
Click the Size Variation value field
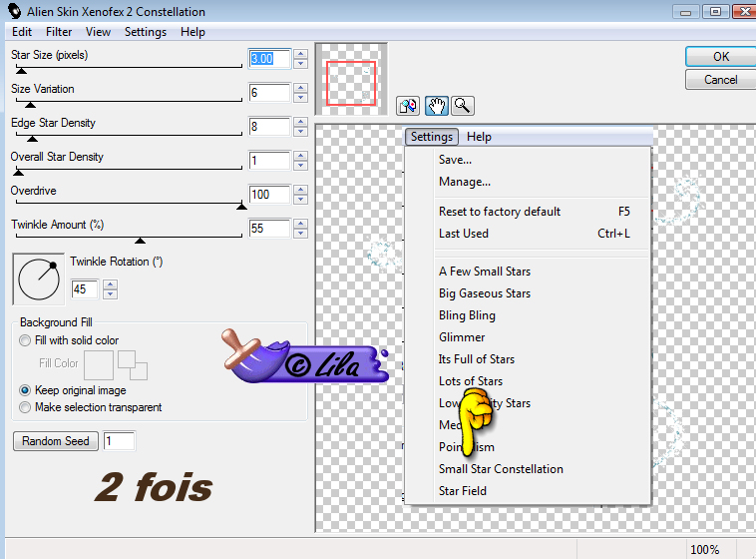[269, 93]
